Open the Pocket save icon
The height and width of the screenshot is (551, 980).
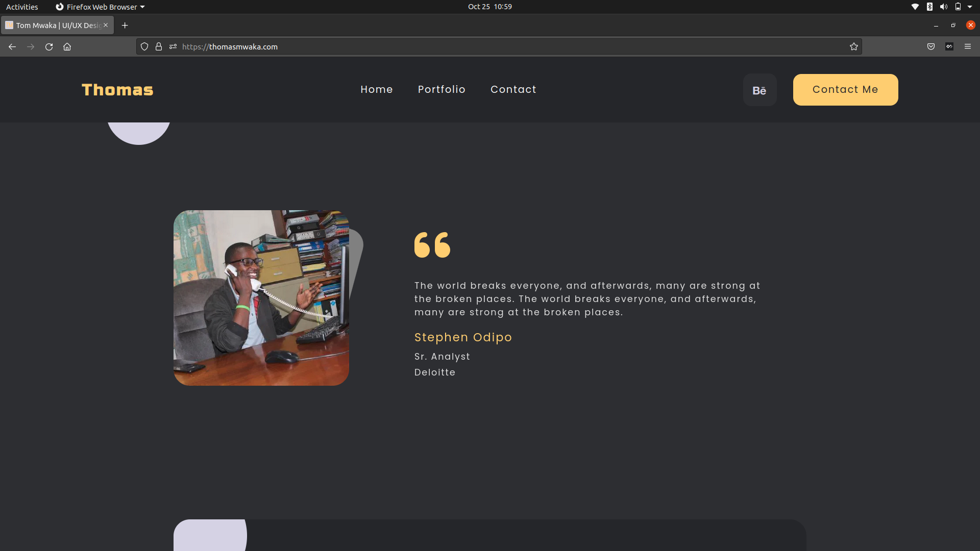[931, 46]
